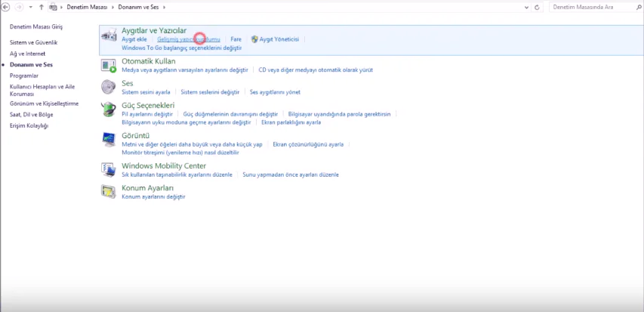Open the Görüntü heading
Image resolution: width=644 pixels, height=312 pixels.
tap(136, 136)
